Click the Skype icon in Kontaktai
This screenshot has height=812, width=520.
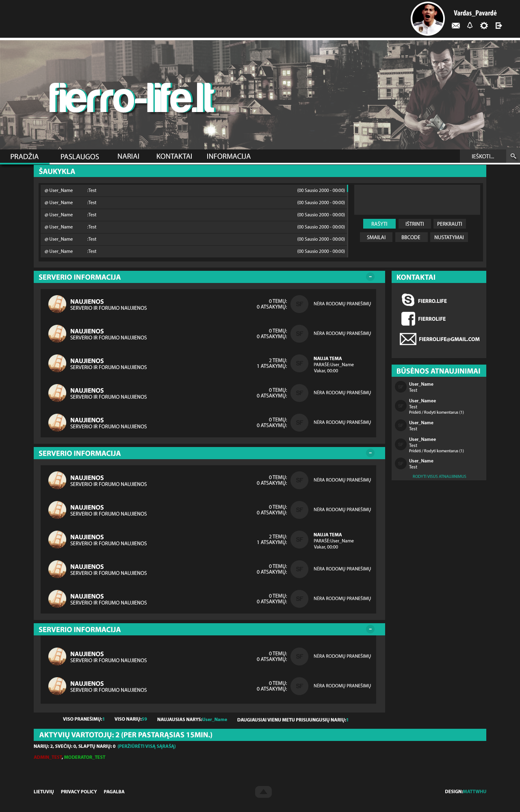pyautogui.click(x=408, y=300)
